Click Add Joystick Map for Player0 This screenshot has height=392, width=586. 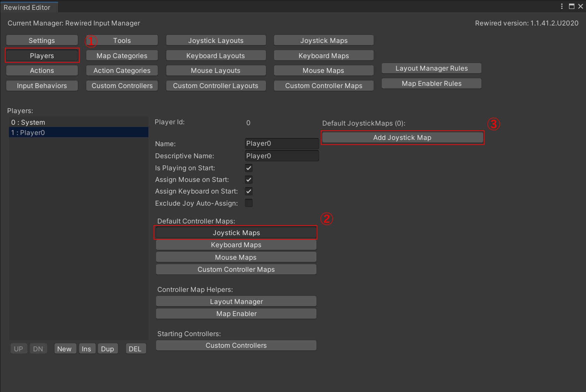402,137
